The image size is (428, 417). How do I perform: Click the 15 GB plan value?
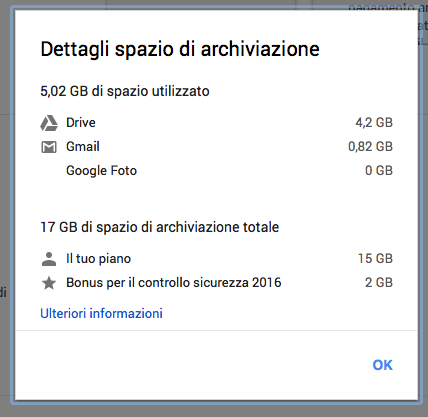coord(375,259)
